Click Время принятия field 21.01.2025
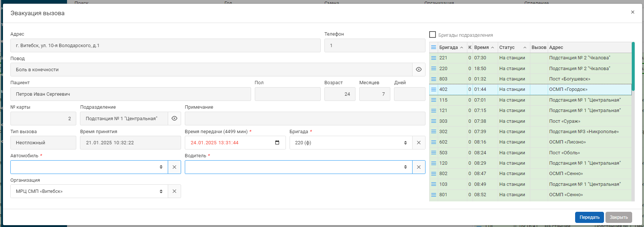This screenshot has width=644, height=227. point(130,143)
